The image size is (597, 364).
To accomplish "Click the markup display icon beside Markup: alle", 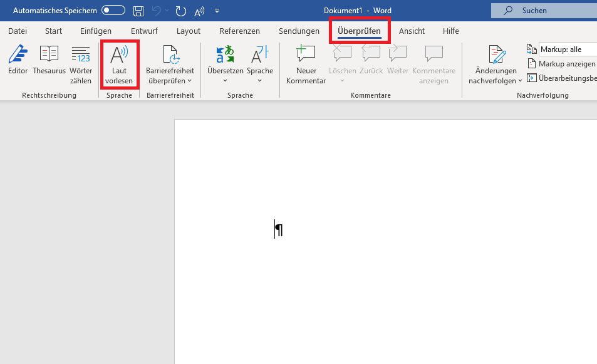I will [531, 49].
